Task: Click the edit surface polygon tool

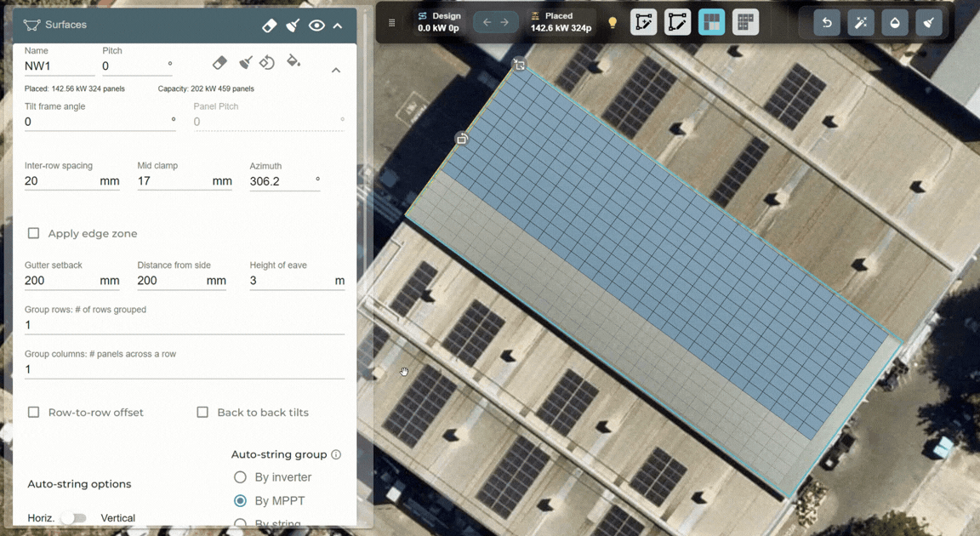Action: [677, 23]
